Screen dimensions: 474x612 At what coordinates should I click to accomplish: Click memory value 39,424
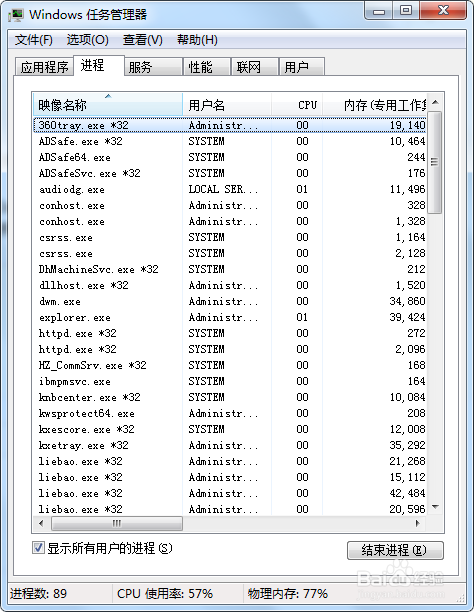[x=407, y=317]
